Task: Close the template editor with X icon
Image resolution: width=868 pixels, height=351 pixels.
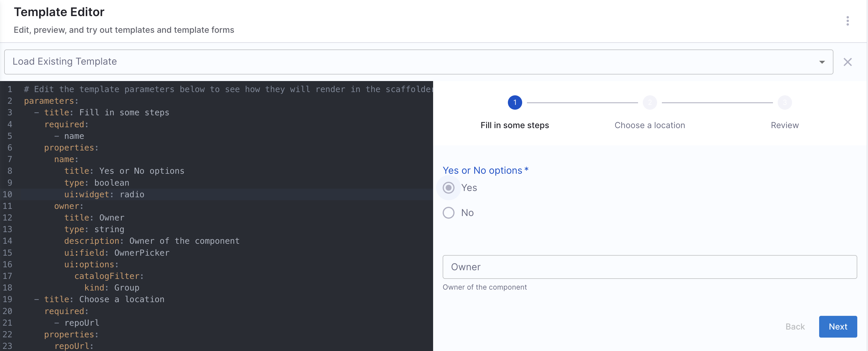Action: click(847, 62)
